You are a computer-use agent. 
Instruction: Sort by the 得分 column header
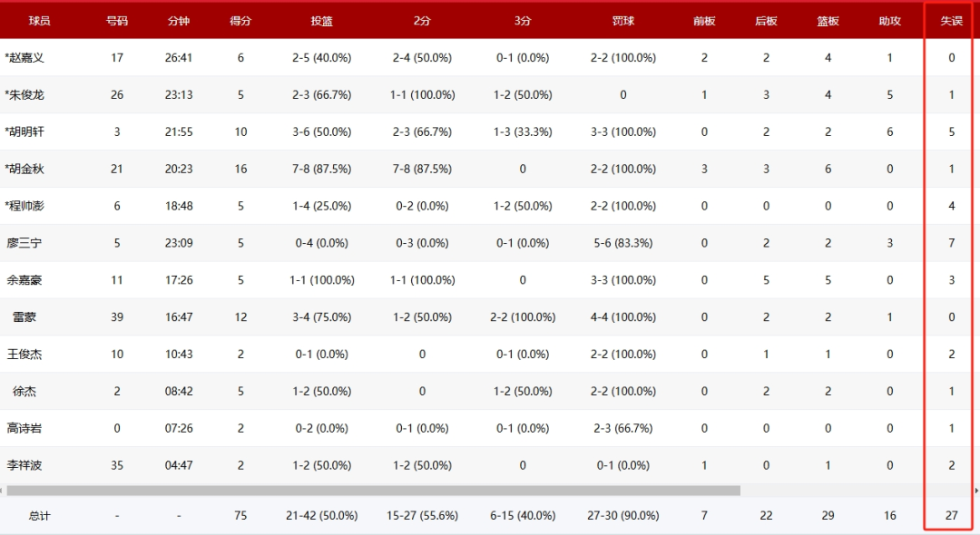click(x=240, y=21)
